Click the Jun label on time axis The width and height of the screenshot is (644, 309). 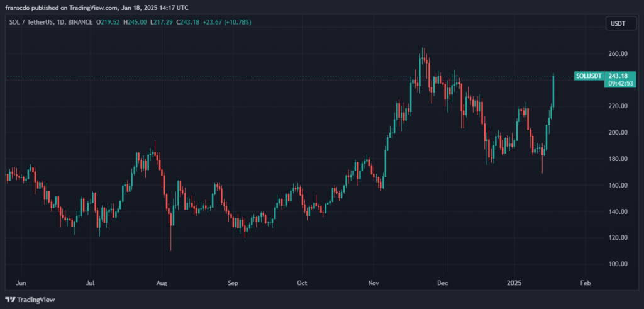(21, 283)
